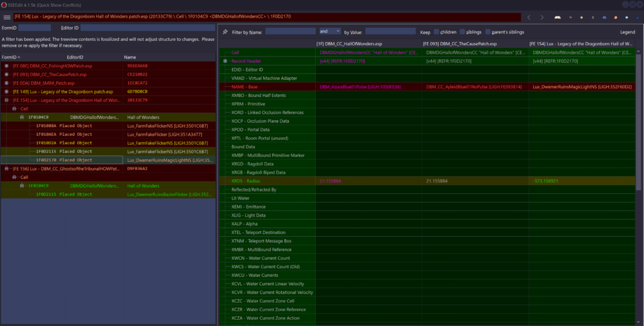The height and width of the screenshot is (326, 644).
Task: Select 1F0D2170 Placed Object row
Action: coord(108,160)
